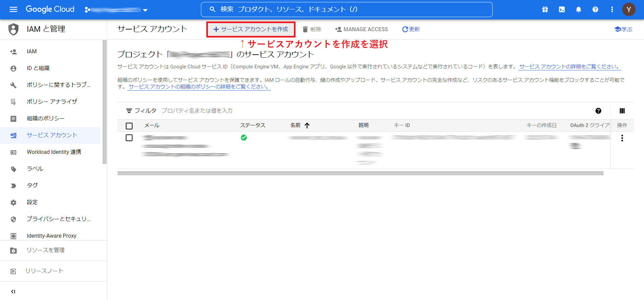This screenshot has height=300, width=644.
Task: Click the ステータス column header
Action: tap(253, 125)
